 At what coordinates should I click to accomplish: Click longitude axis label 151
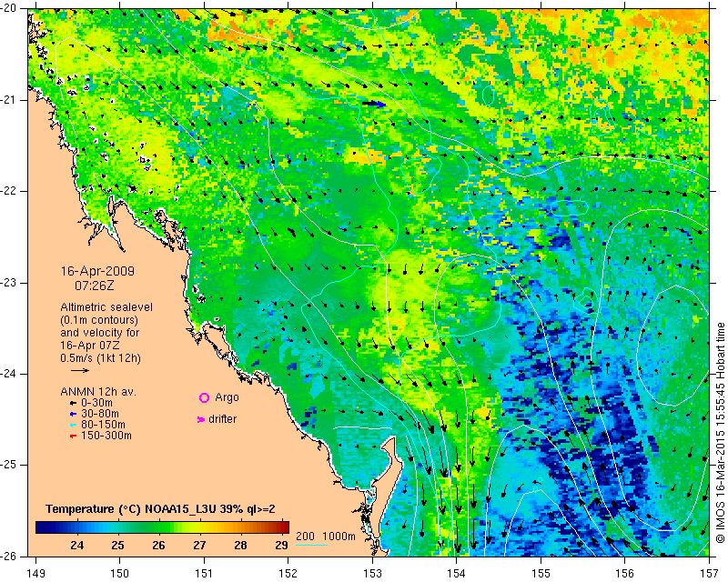click(x=204, y=574)
